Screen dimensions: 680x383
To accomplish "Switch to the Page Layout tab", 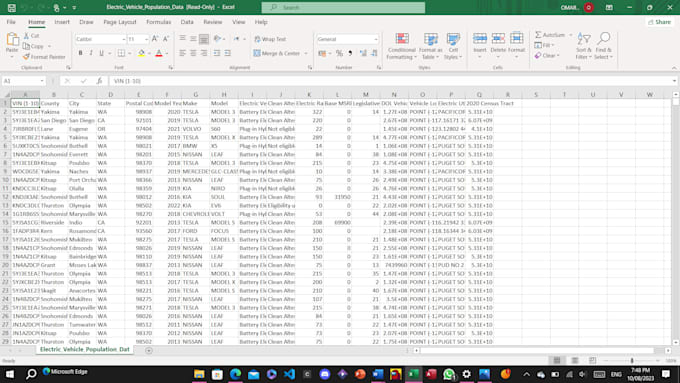I will click(x=120, y=22).
